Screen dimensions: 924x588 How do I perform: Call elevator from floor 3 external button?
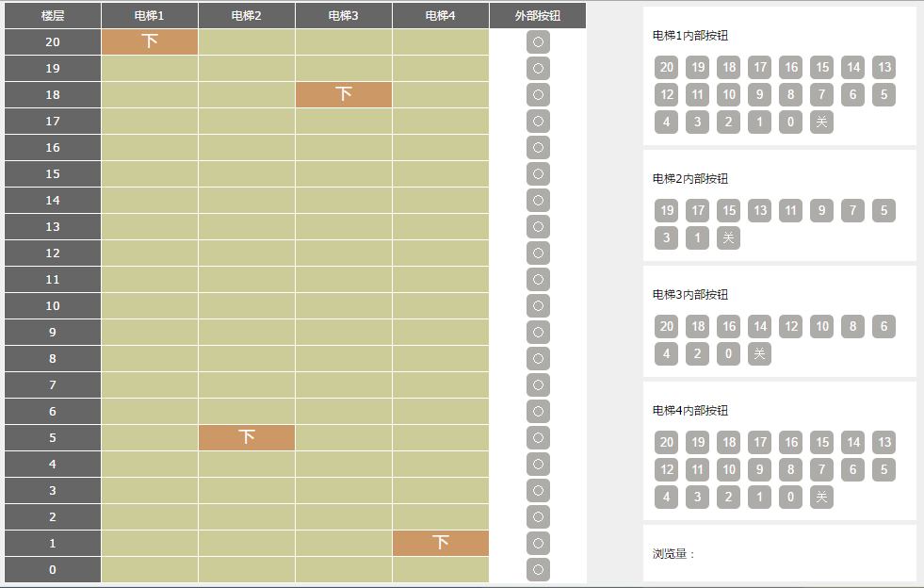coord(538,491)
